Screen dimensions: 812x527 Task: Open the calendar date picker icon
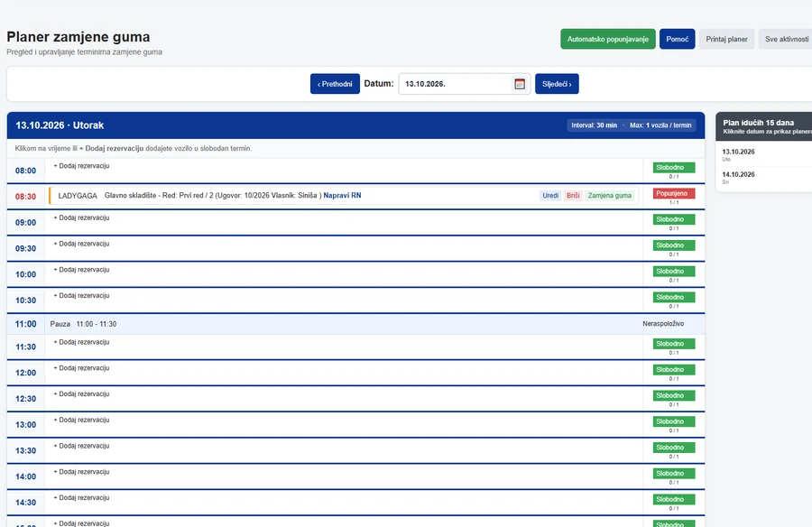click(520, 84)
